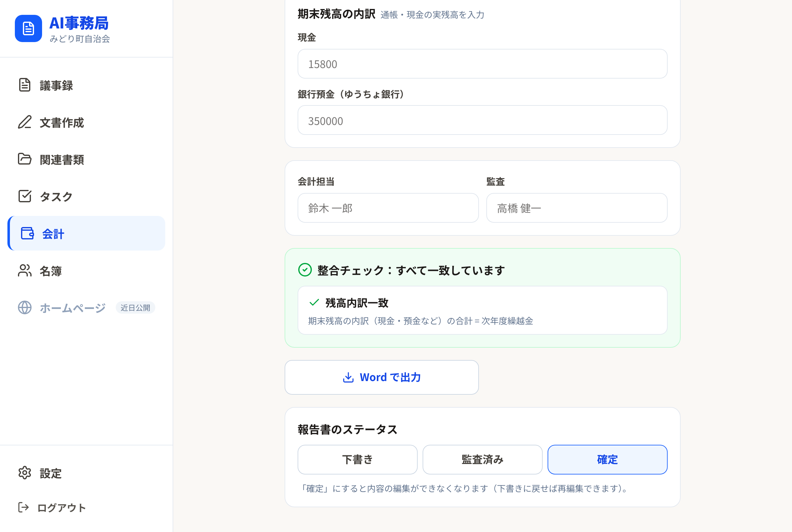792x532 pixels.
Task: Click ログアウト to sign out
Action: [x=86, y=508]
